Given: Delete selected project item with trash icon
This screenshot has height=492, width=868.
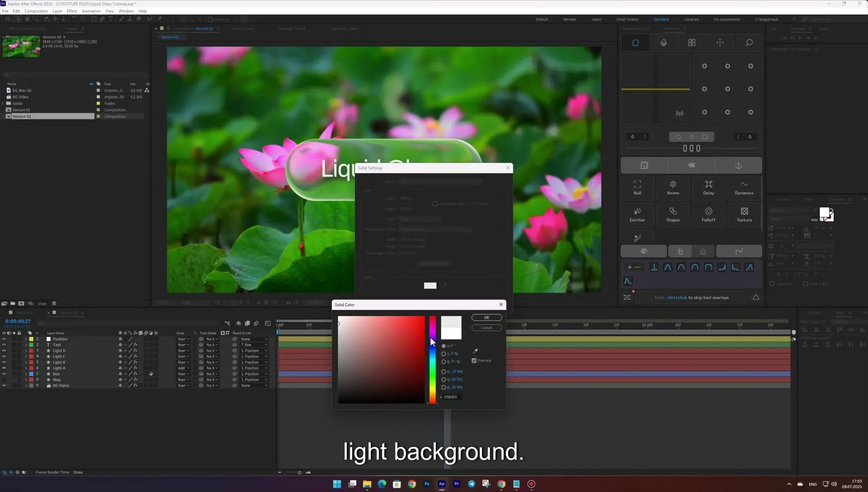Looking at the screenshot, I should 54,303.
